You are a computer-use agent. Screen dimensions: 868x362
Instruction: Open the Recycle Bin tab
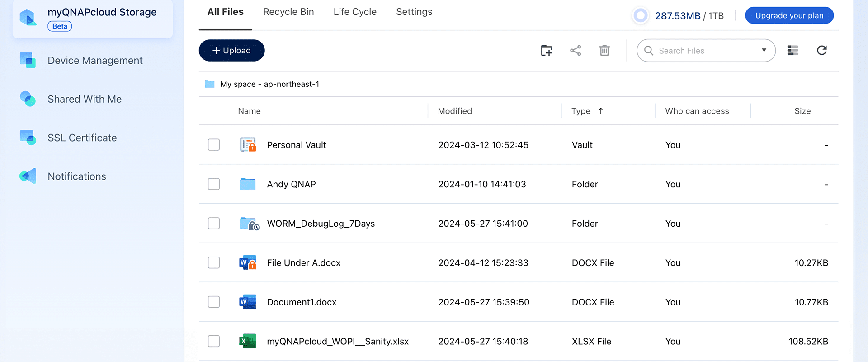pyautogui.click(x=288, y=12)
